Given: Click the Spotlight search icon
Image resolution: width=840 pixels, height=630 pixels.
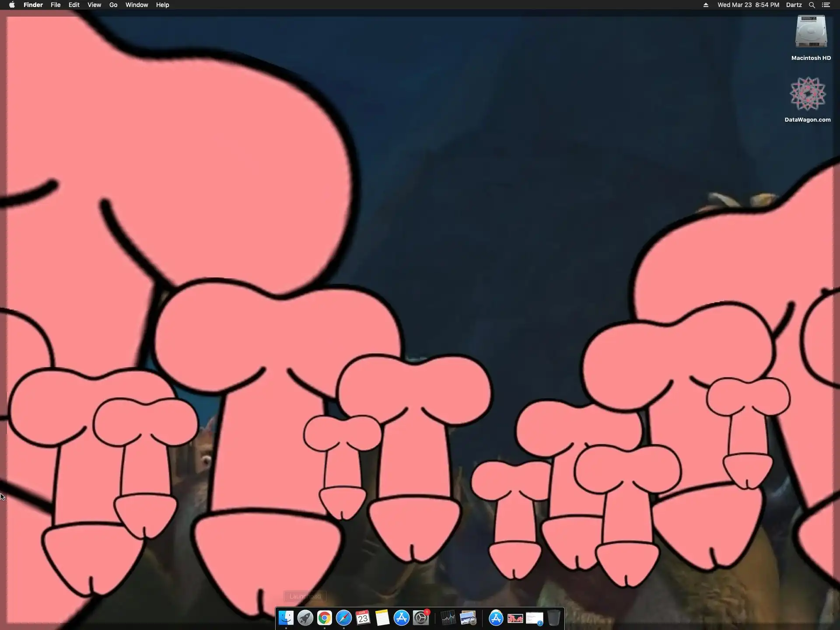Looking at the screenshot, I should (812, 5).
